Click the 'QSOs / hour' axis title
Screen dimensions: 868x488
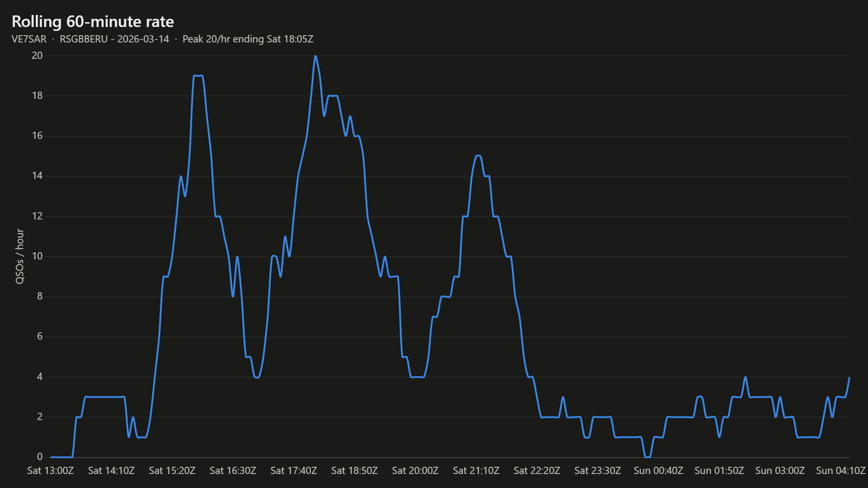point(20,257)
